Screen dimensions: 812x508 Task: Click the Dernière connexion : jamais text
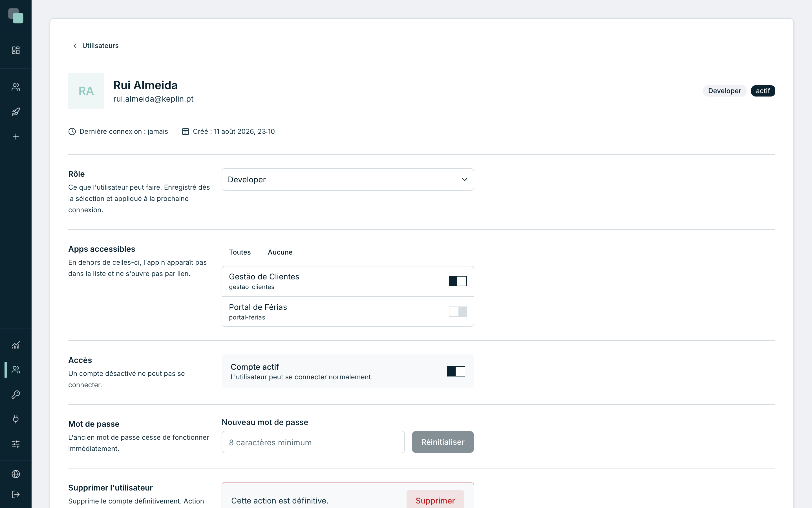(124, 131)
